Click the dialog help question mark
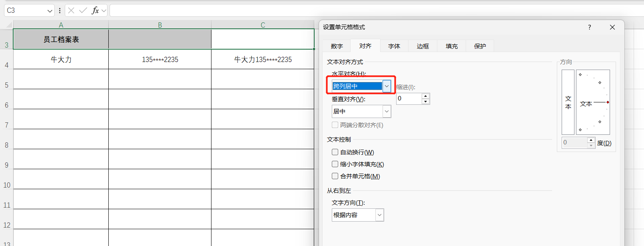 [x=589, y=27]
